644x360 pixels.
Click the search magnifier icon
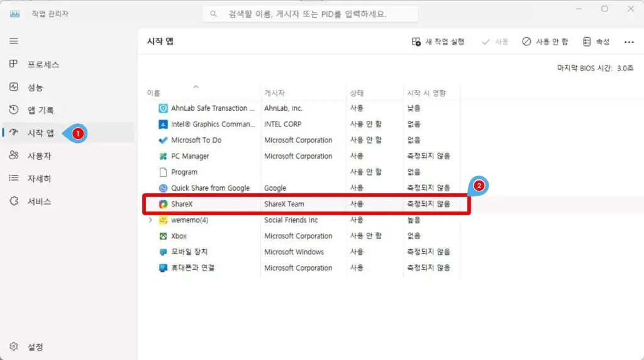click(214, 14)
